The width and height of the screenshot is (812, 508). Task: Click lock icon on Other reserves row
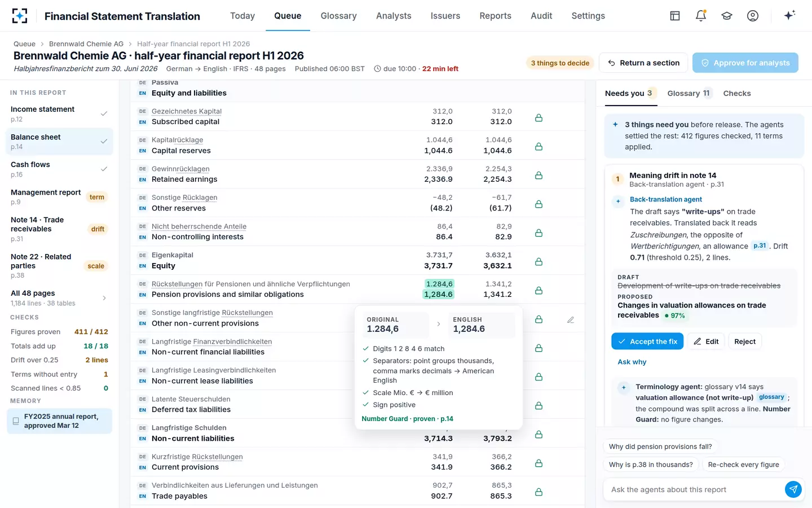pos(539,204)
